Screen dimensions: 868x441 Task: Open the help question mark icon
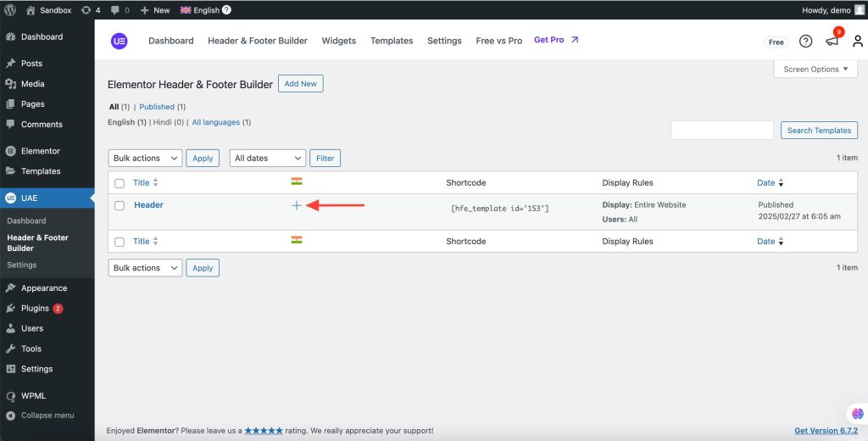point(805,41)
